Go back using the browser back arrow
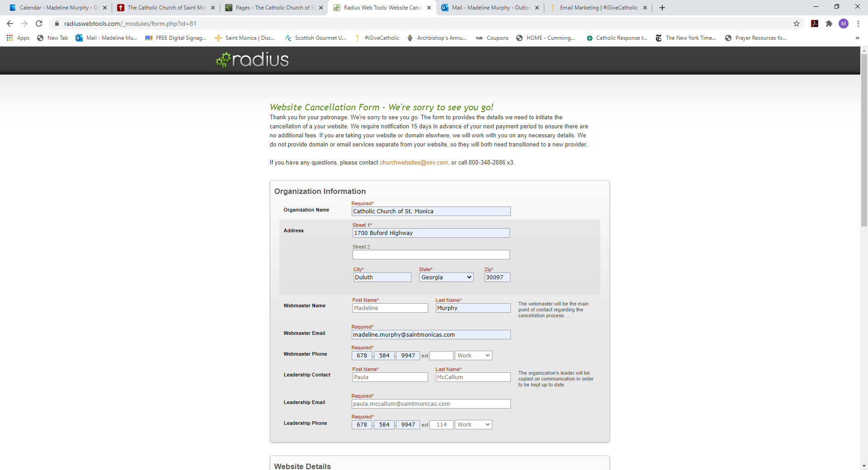 (x=10, y=23)
